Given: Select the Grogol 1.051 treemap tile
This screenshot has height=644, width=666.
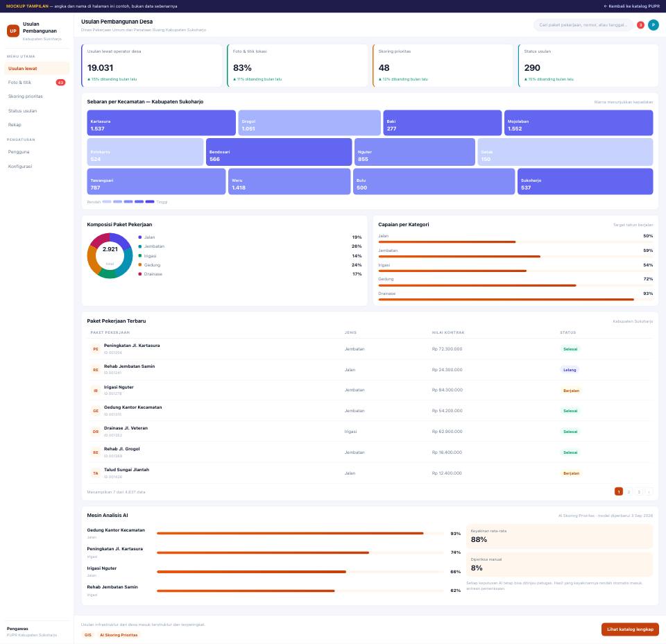Looking at the screenshot, I should click(x=309, y=123).
